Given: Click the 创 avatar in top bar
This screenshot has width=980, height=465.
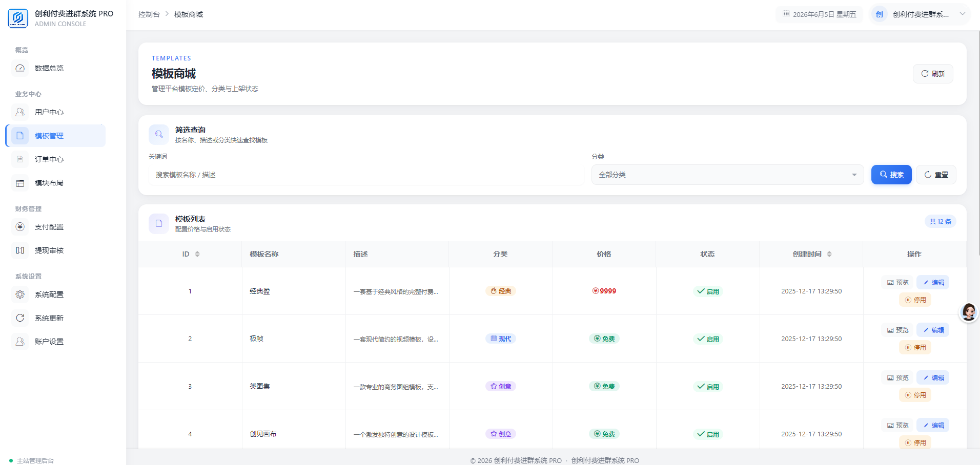Looking at the screenshot, I should click(880, 14).
